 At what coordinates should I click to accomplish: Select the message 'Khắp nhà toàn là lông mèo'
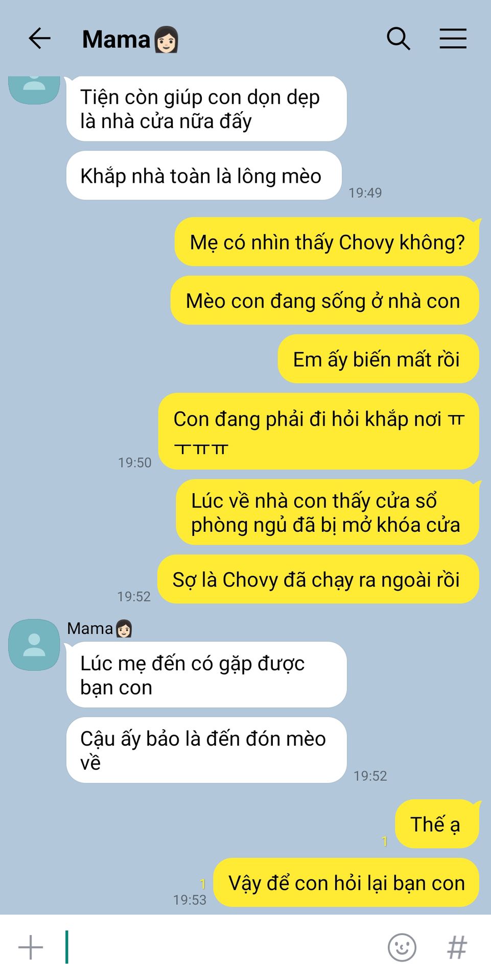pos(204,176)
